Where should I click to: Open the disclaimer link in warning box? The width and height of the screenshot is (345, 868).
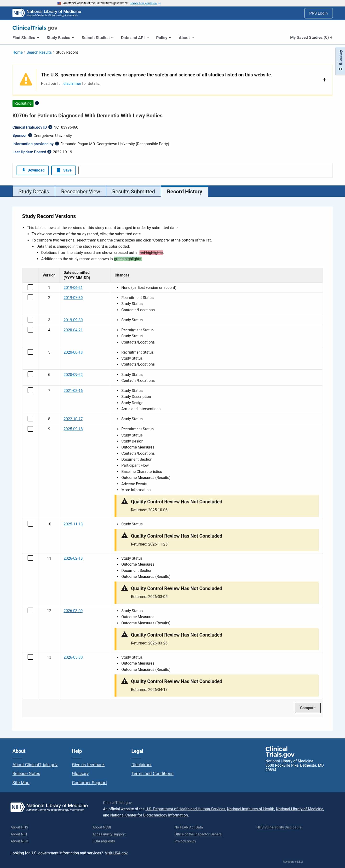(x=72, y=84)
